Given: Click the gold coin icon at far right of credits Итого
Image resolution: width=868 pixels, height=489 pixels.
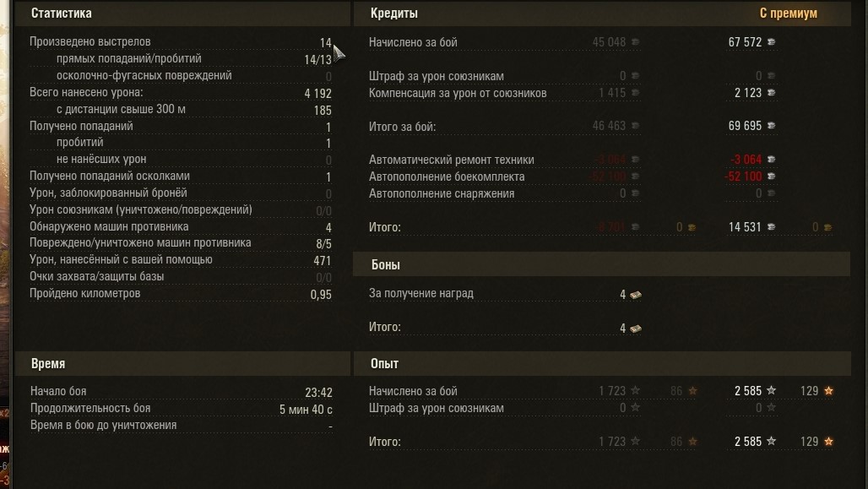Looking at the screenshot, I should [827, 227].
